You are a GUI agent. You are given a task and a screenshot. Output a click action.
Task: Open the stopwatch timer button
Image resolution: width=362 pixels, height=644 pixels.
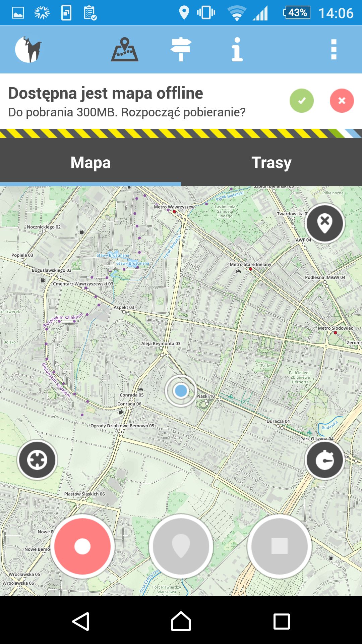pos(325,460)
